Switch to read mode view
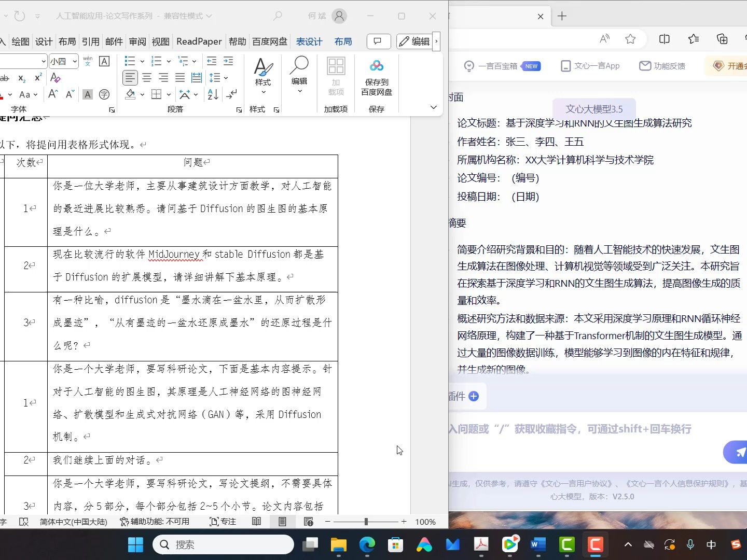The height and width of the screenshot is (560, 747). (256, 522)
